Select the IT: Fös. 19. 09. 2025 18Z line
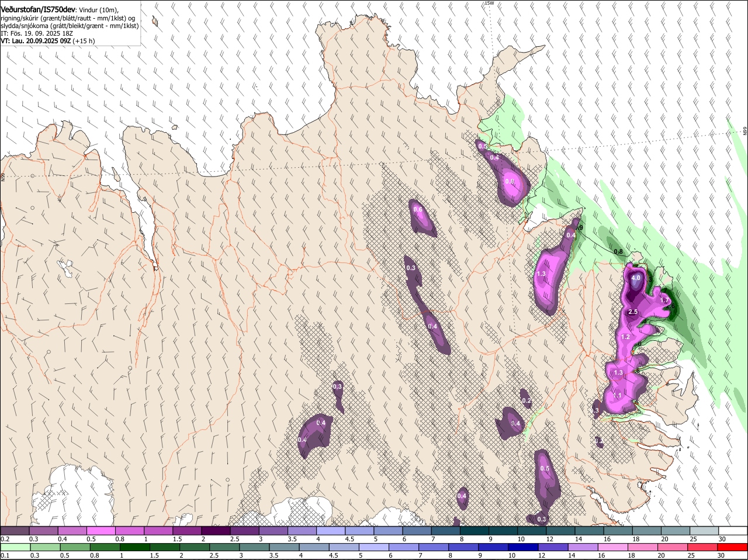This screenshot has width=748, height=560. point(37,33)
